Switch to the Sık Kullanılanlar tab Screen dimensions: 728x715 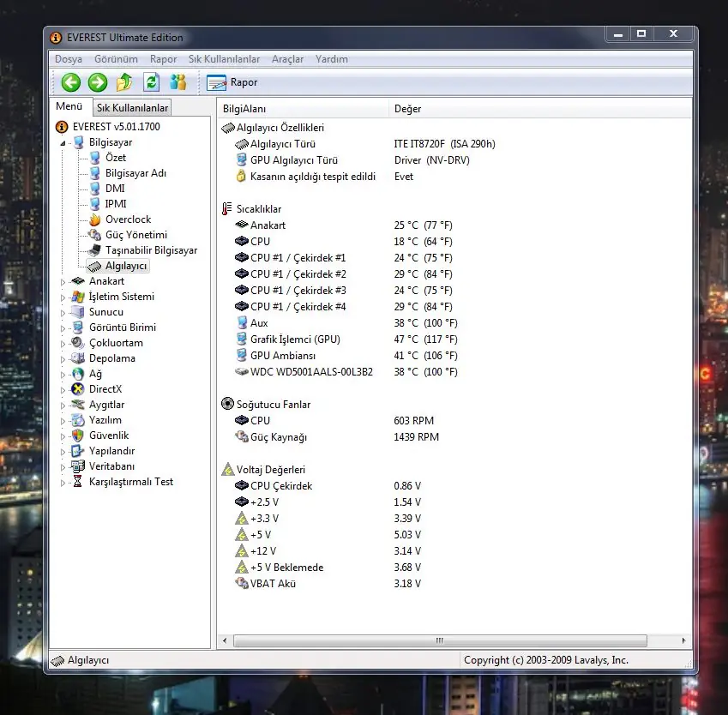pyautogui.click(x=132, y=108)
